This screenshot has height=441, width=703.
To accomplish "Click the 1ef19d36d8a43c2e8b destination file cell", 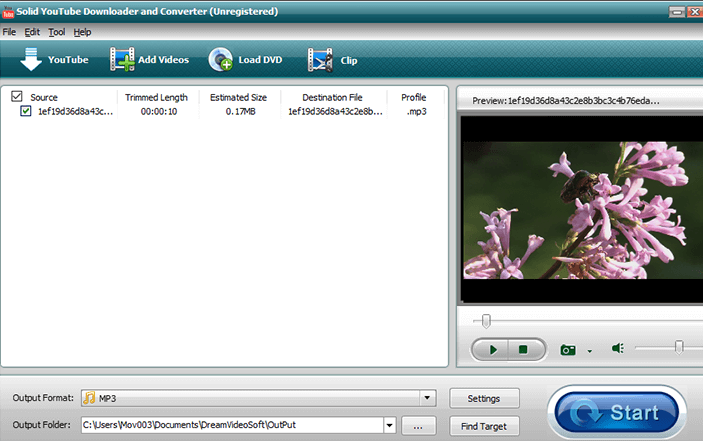I will (x=335, y=112).
